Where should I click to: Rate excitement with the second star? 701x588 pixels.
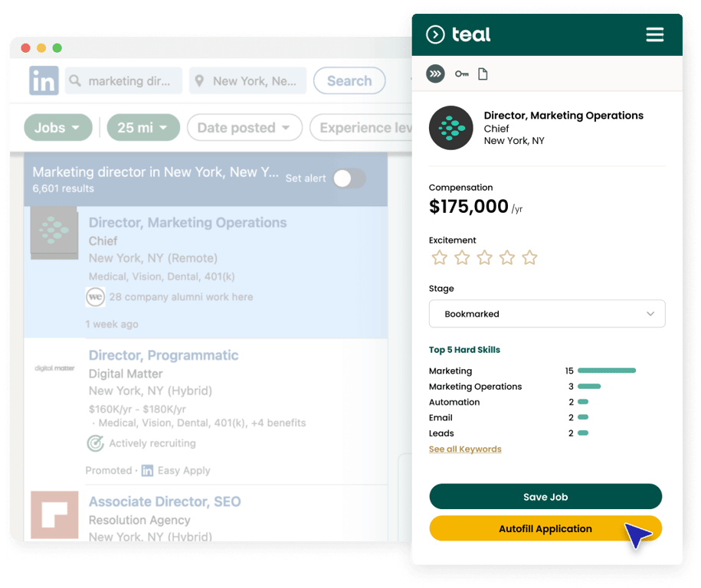click(x=462, y=257)
